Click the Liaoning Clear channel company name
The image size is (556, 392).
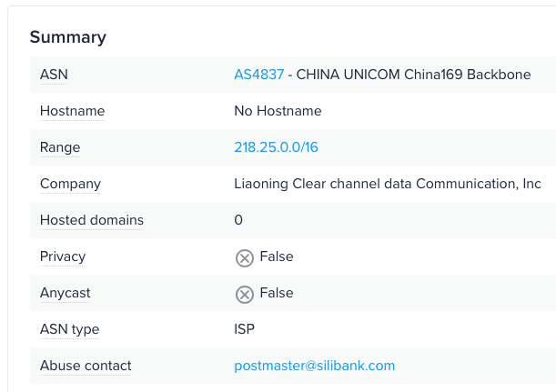(388, 184)
